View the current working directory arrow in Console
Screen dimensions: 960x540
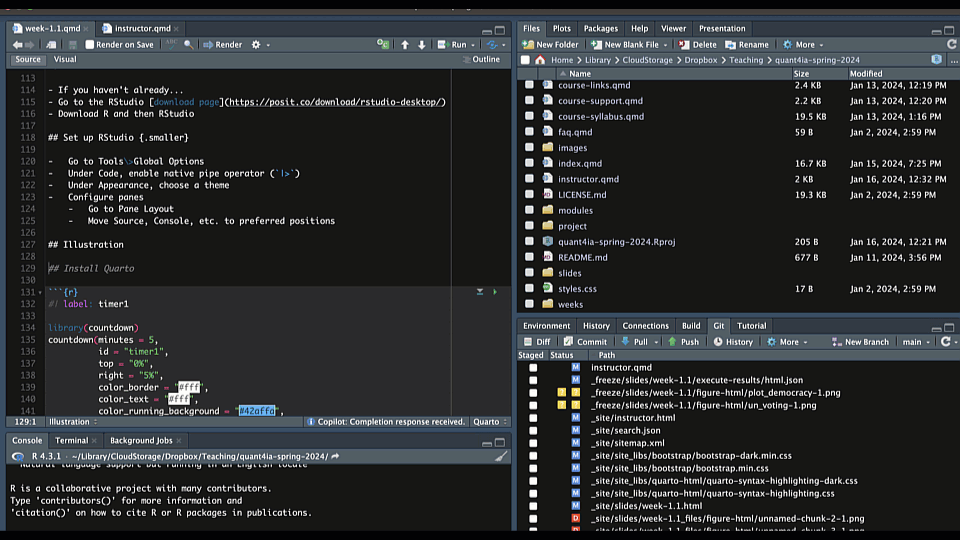coord(335,456)
